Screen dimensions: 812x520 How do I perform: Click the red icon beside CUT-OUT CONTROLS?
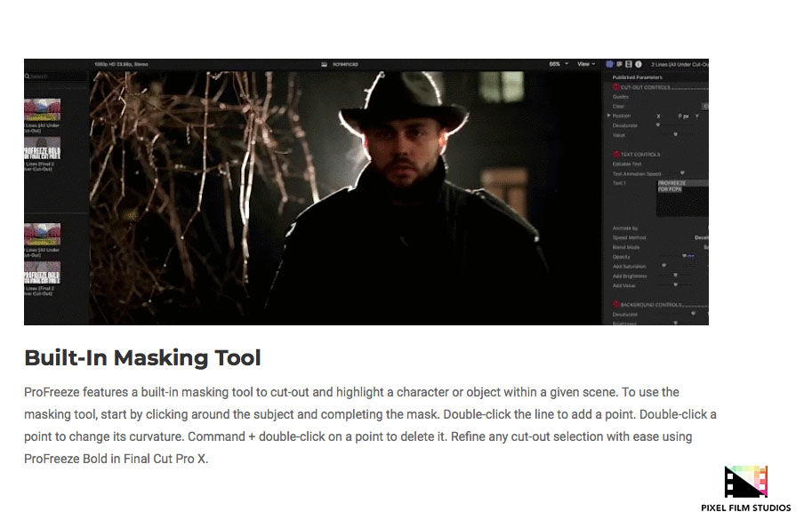[616, 87]
